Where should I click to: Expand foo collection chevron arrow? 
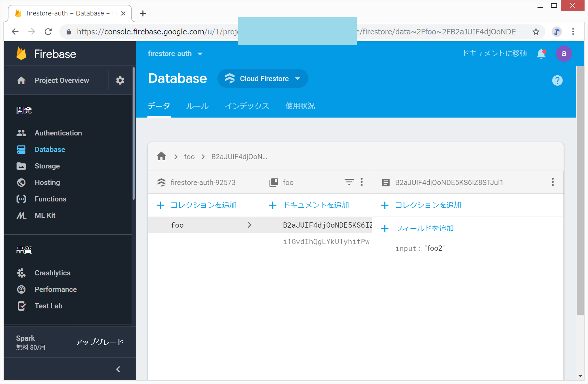[x=250, y=225]
